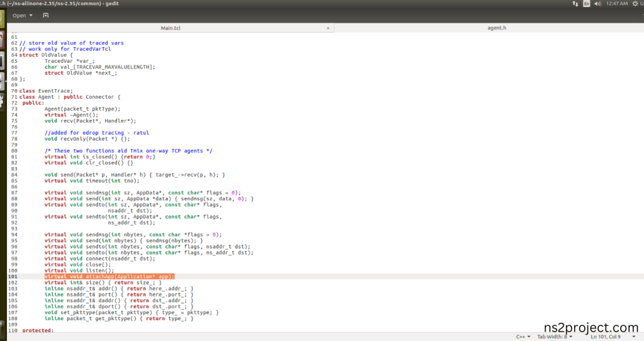Screen dimensions: 644x341
Task: Click 'inline nsaddr_t& daddr()' line
Action: point(119,301)
